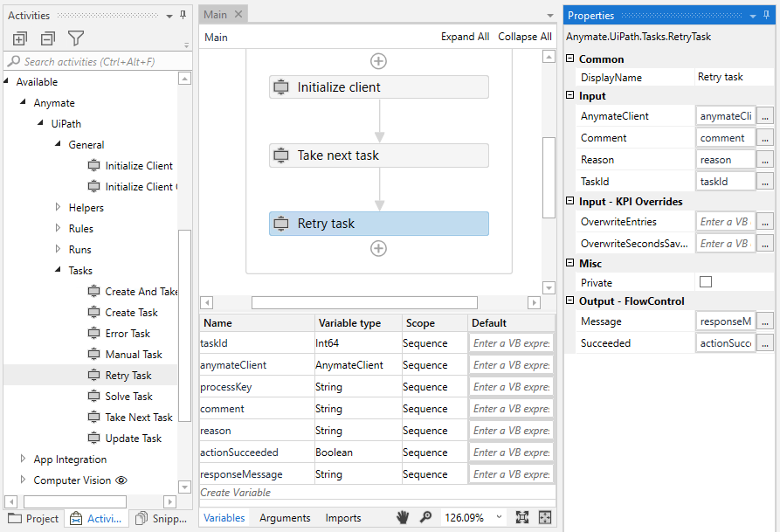Screen dimensions: 780x532
Task: Click the fit to screen icon
Action: click(x=521, y=517)
